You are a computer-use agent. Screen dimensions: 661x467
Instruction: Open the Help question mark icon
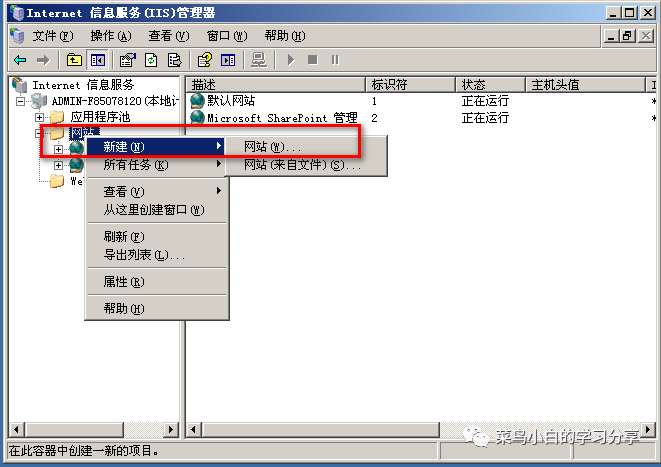pos(205,60)
